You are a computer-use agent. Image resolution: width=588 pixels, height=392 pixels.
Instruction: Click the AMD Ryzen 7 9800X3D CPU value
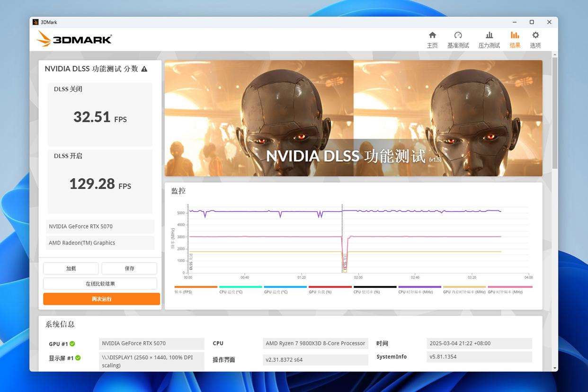click(x=315, y=343)
